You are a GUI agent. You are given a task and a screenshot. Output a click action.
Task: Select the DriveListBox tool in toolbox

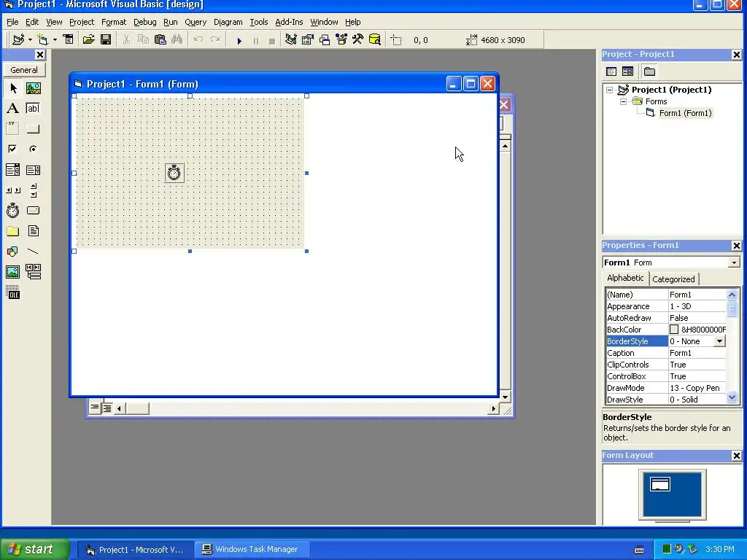click(x=34, y=210)
